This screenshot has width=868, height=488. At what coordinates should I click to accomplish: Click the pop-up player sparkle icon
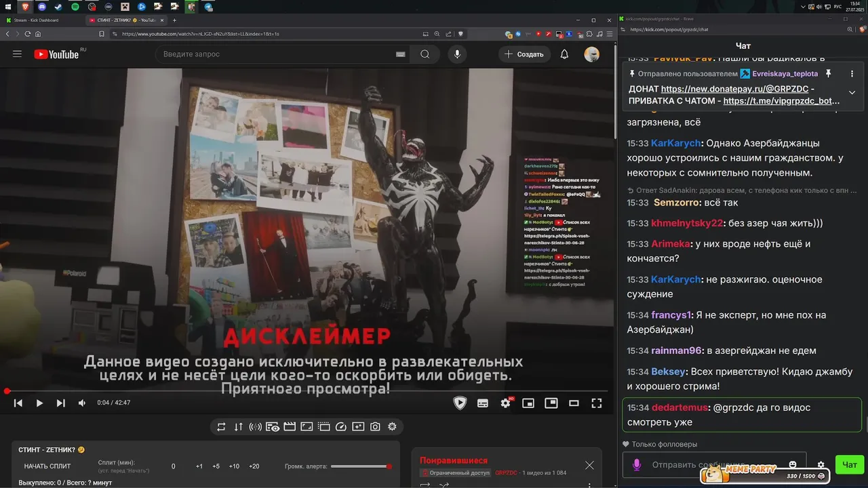(358, 426)
